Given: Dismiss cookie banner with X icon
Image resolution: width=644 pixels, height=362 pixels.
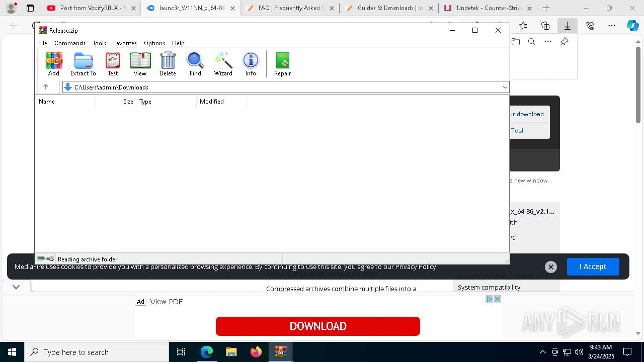Looking at the screenshot, I should coord(551,267).
